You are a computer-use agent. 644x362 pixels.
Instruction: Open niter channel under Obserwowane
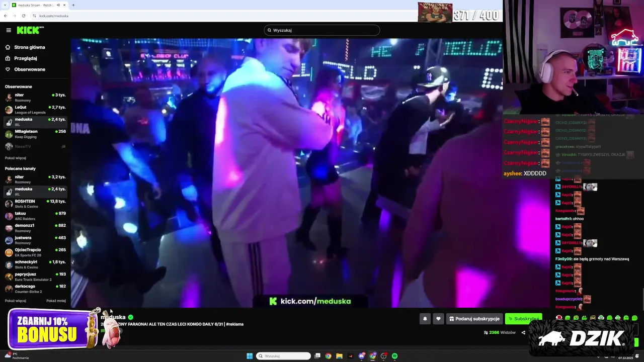35,97
